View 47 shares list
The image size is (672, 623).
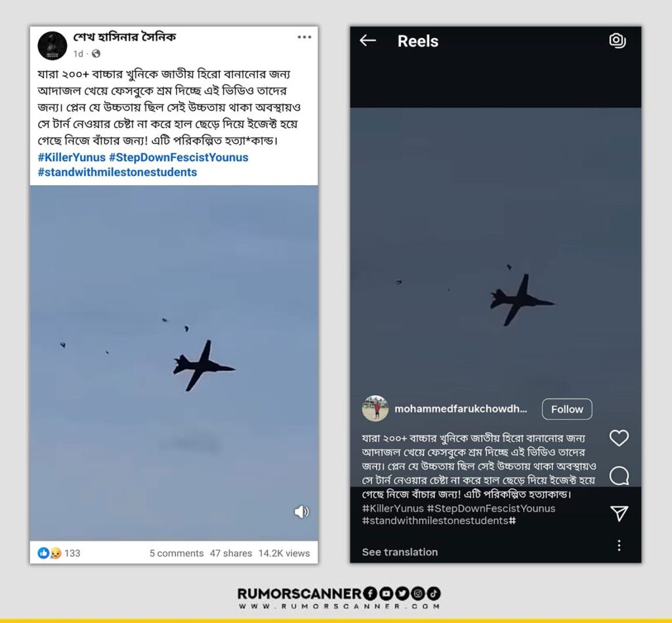tap(231, 553)
